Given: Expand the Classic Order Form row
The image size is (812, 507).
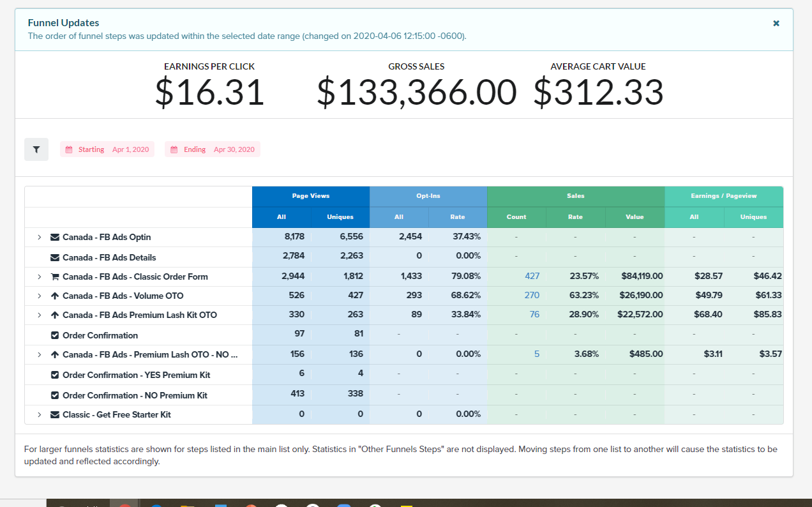Looking at the screenshot, I should point(39,277).
